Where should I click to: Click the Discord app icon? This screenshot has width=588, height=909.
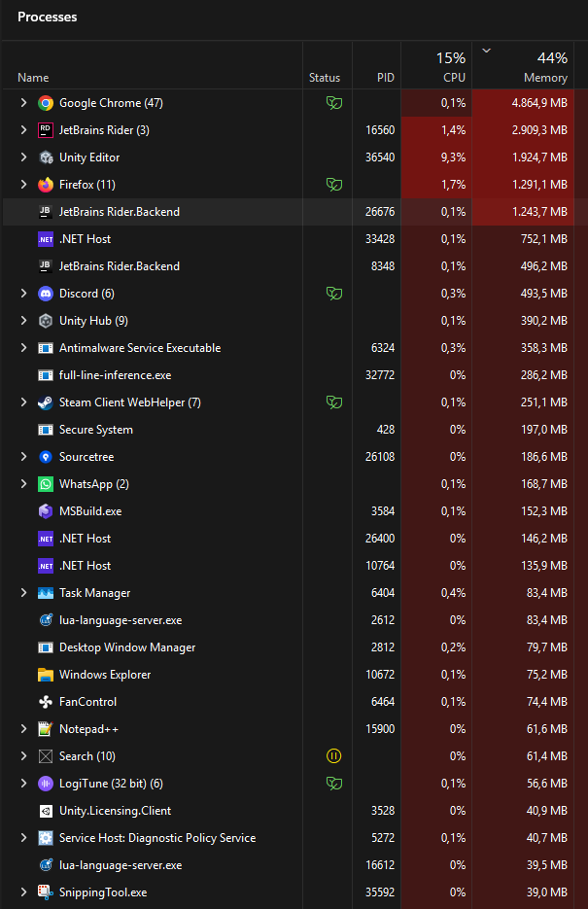coord(45,293)
